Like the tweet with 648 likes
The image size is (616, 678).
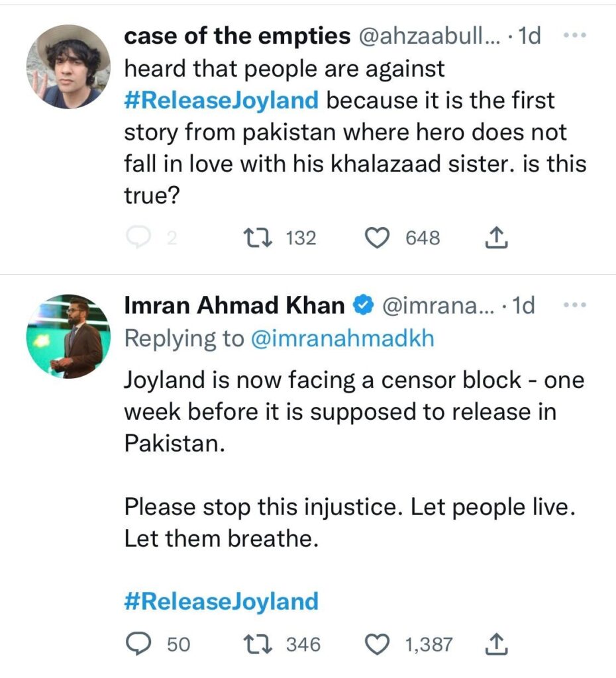pyautogui.click(x=377, y=238)
